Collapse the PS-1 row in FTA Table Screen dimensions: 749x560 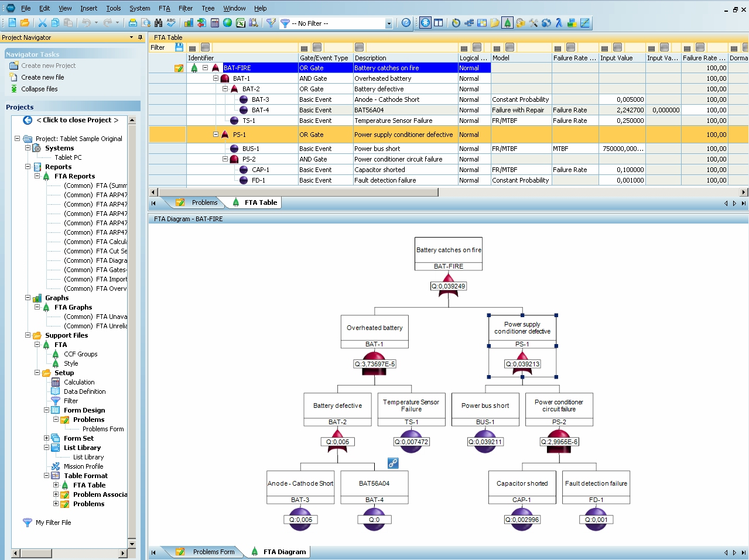216,135
